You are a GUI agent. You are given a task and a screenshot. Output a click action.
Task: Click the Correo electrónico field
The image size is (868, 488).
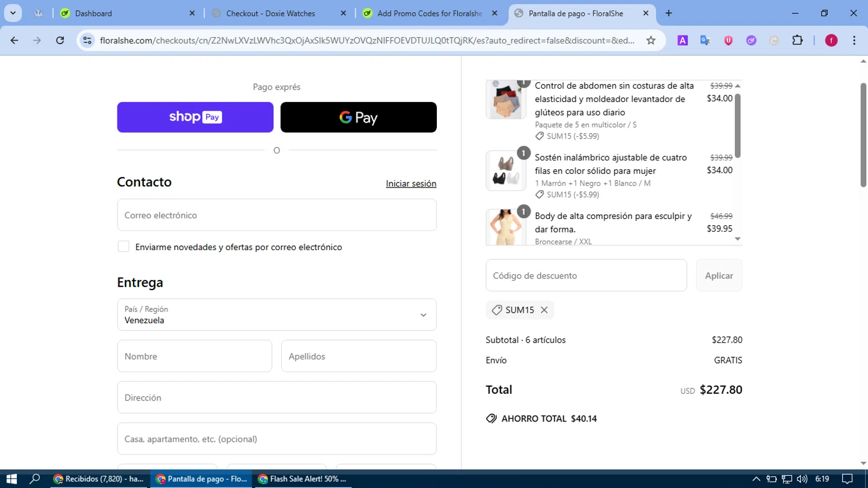click(x=277, y=215)
